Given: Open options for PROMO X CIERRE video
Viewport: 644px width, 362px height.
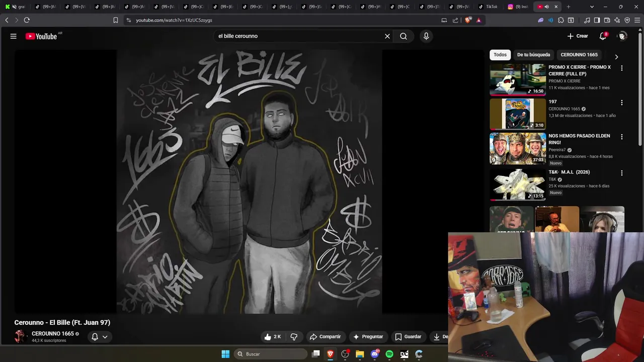Looking at the screenshot, I should [621, 68].
